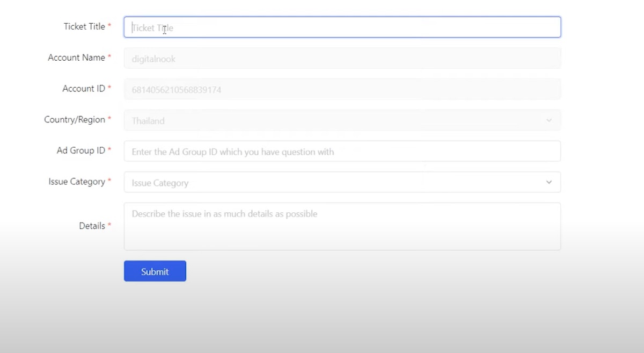The image size is (644, 353).
Task: Click the 'Account ID' label text
Action: (84, 89)
